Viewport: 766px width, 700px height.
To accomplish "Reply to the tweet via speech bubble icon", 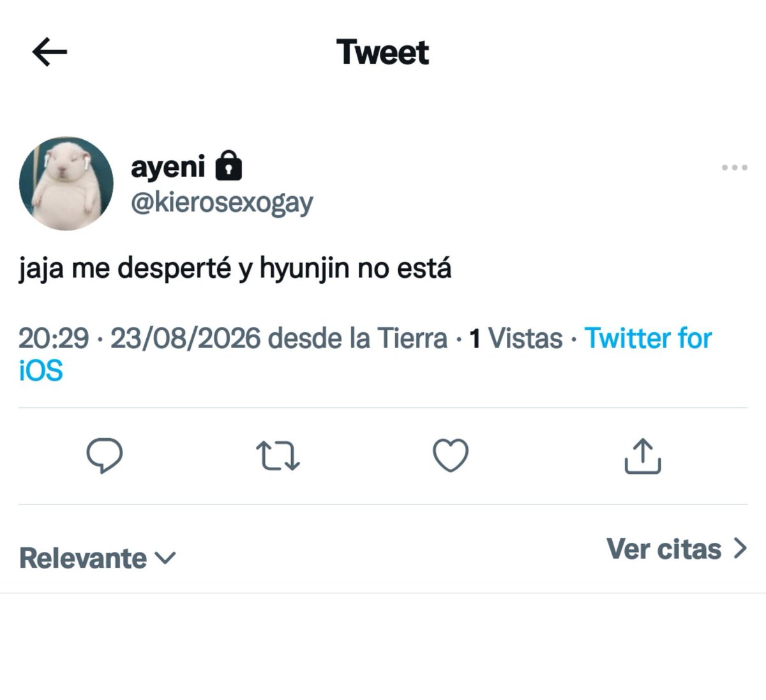I will [105, 456].
